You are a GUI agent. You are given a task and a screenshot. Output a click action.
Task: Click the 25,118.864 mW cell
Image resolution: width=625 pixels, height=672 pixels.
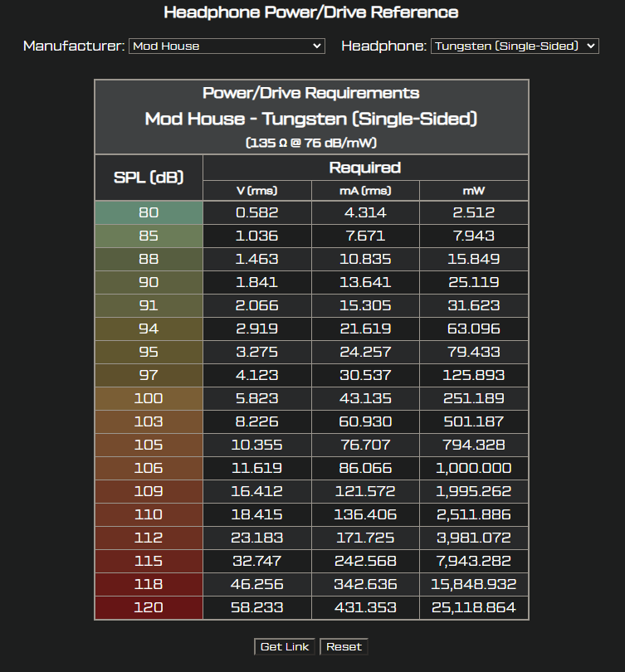(474, 607)
